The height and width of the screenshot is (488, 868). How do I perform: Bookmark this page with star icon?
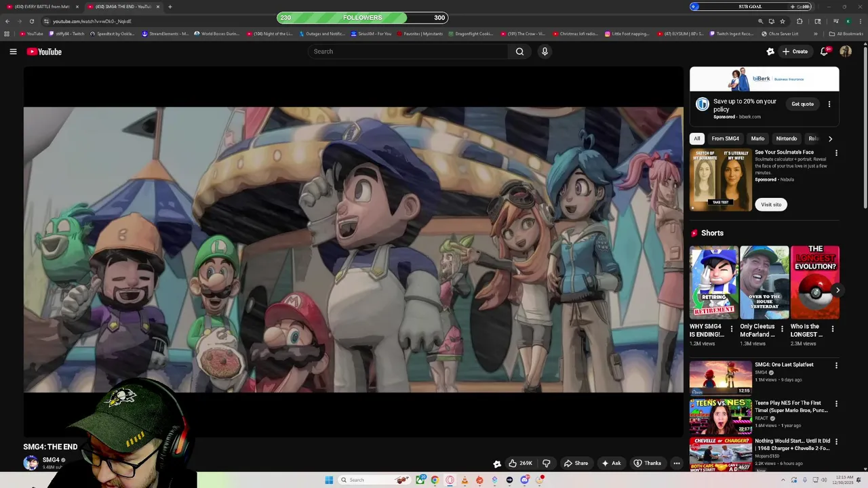[x=783, y=21]
